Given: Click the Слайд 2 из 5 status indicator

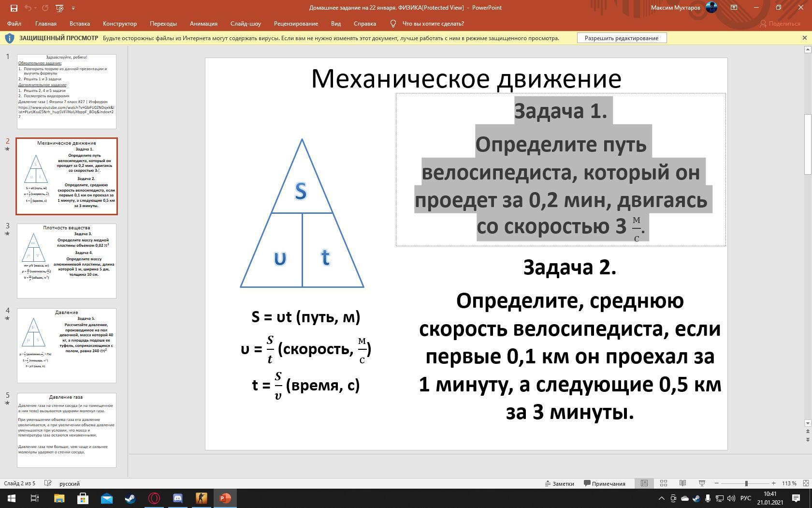Looking at the screenshot, I should pyautogui.click(x=20, y=483).
